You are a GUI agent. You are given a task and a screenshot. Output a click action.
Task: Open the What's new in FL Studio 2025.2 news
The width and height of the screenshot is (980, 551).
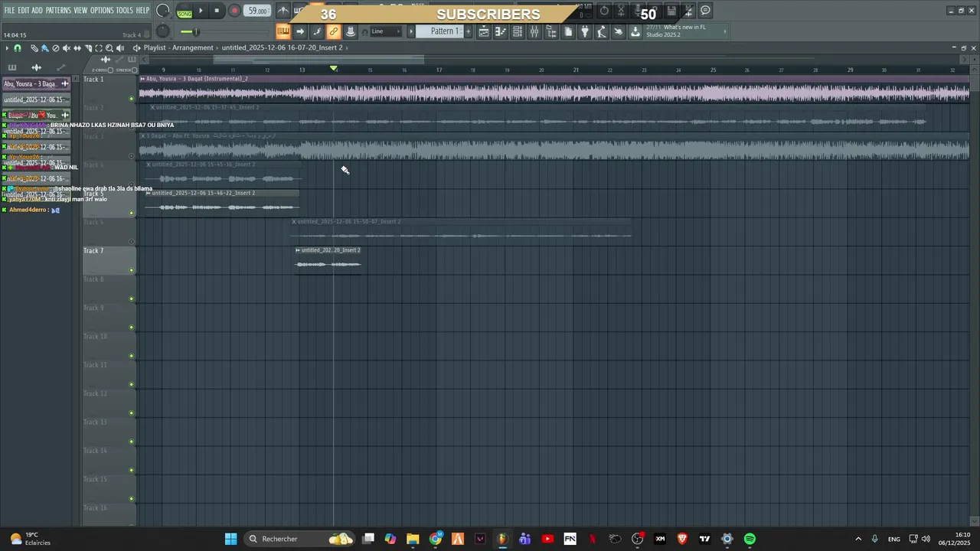(687, 31)
